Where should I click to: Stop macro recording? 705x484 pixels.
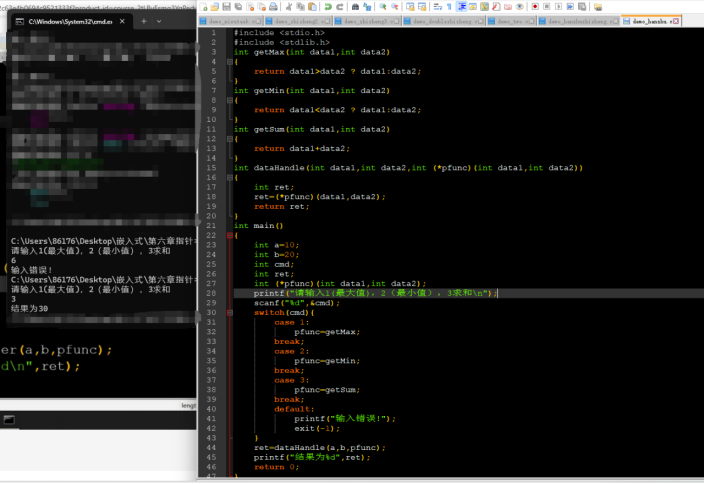click(547, 7)
